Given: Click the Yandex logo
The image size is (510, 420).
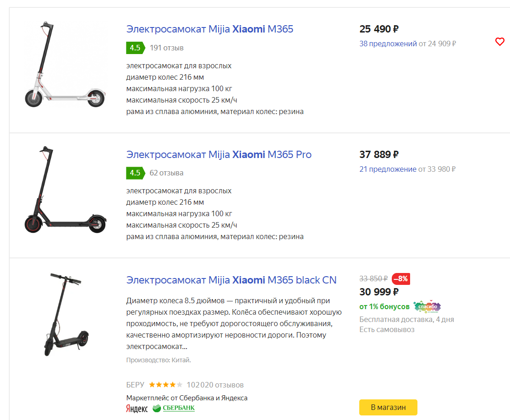Looking at the screenshot, I should pos(137,409).
